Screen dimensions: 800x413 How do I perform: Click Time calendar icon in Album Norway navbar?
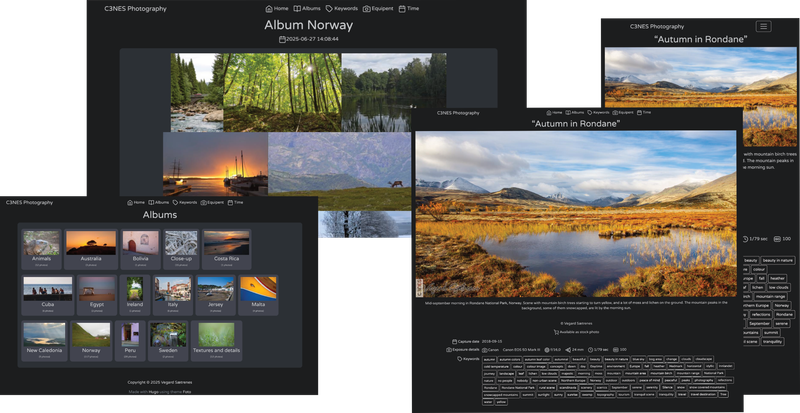pos(402,9)
